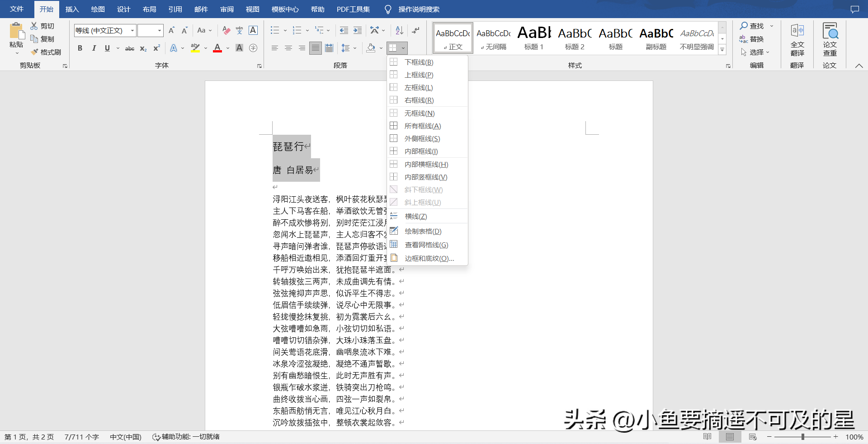This screenshot has width=868, height=444.
Task: Expand the line spacing dropdown arrow
Action: click(x=355, y=48)
